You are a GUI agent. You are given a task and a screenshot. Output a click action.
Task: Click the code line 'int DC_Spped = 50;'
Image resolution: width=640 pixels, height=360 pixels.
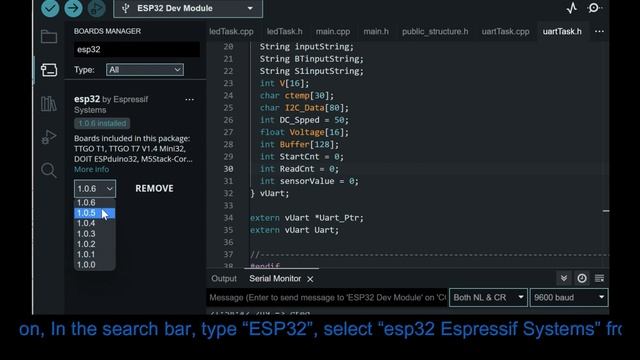[304, 120]
